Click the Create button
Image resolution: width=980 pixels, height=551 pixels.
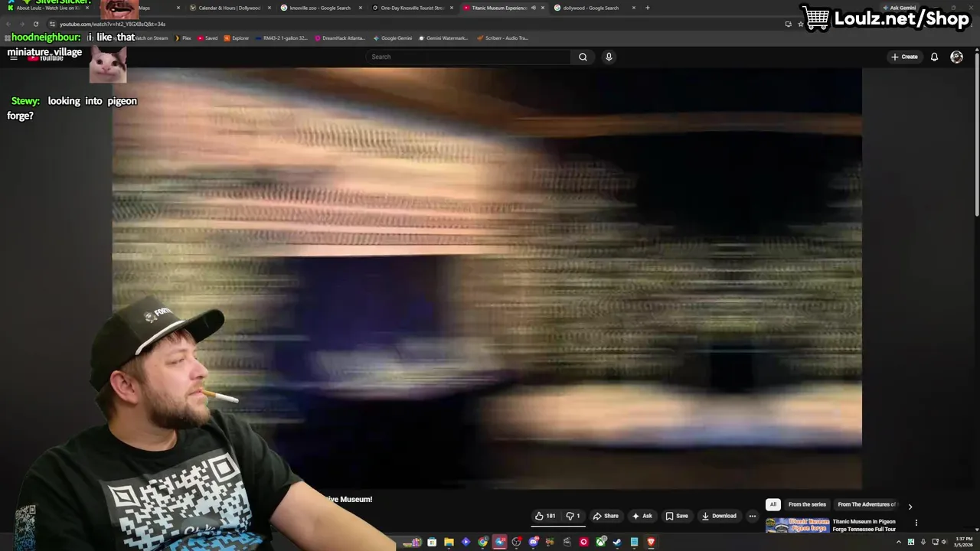coord(904,57)
